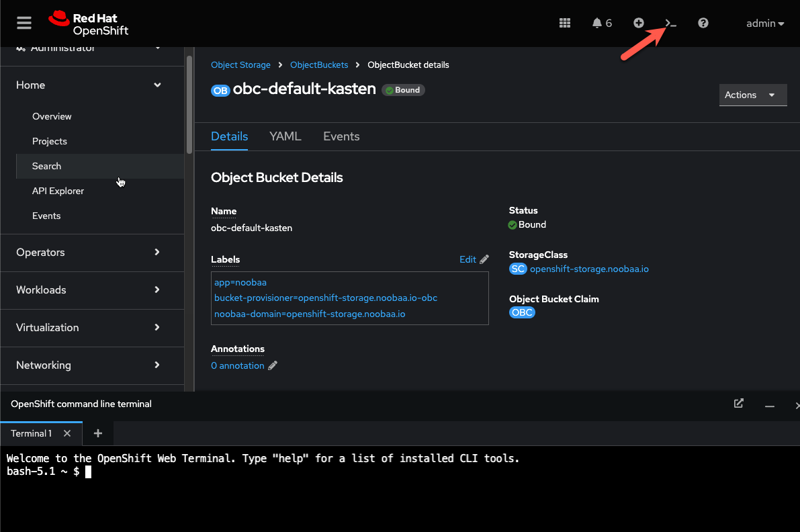Open the hamburger navigation menu
800x532 pixels.
(x=24, y=23)
